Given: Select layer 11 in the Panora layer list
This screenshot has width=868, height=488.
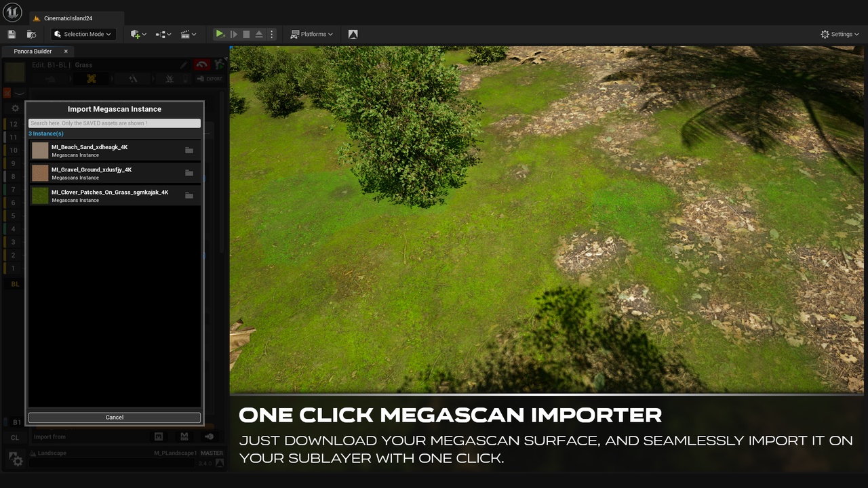Looking at the screenshot, I should [14, 137].
